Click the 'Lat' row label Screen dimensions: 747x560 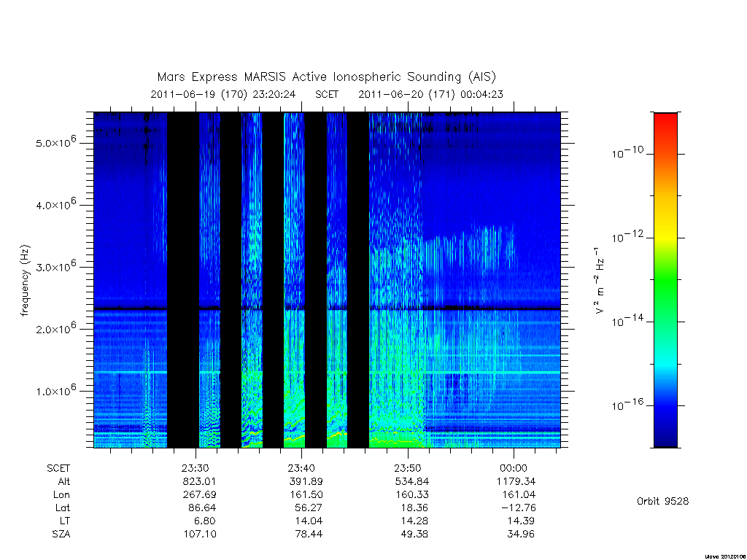[63, 507]
